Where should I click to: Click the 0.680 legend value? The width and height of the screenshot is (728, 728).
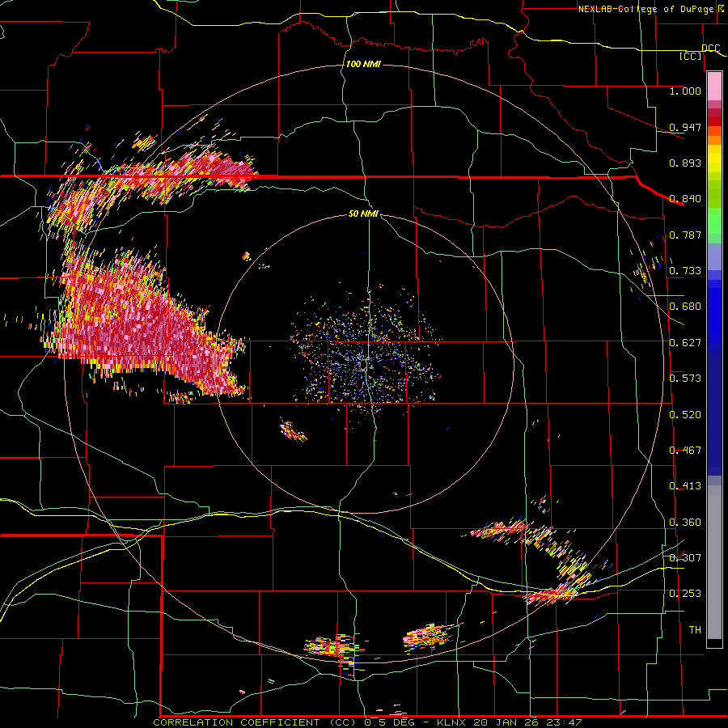(x=685, y=307)
